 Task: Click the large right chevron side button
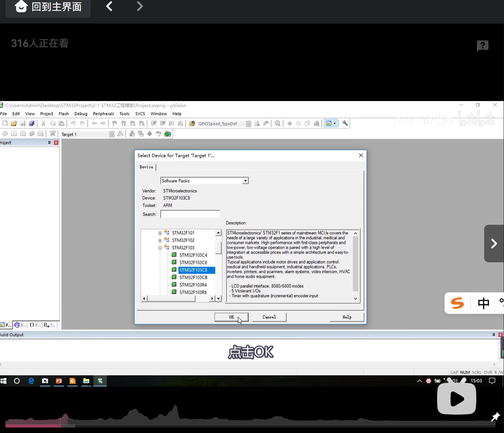tap(494, 244)
